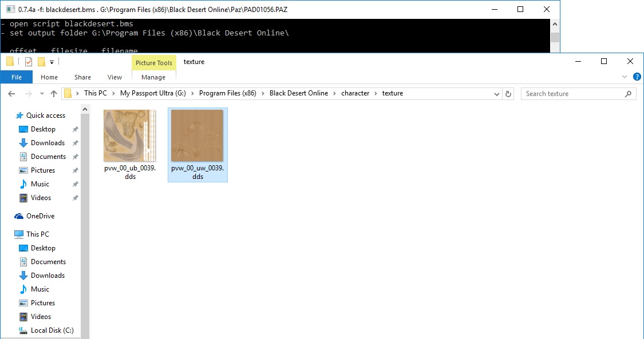Select the pvw_00_ub_0039.dds thumbnail
Screen dimensions: 644x339
[x=130, y=136]
